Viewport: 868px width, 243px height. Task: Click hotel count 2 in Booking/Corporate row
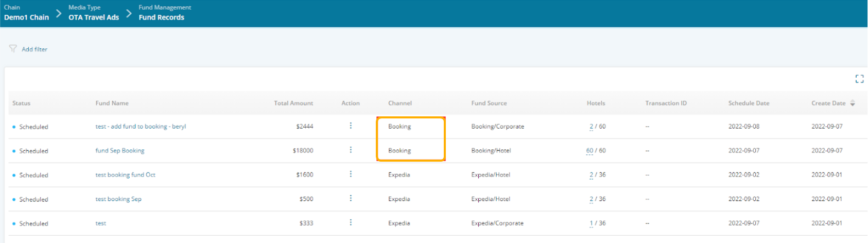coord(591,127)
